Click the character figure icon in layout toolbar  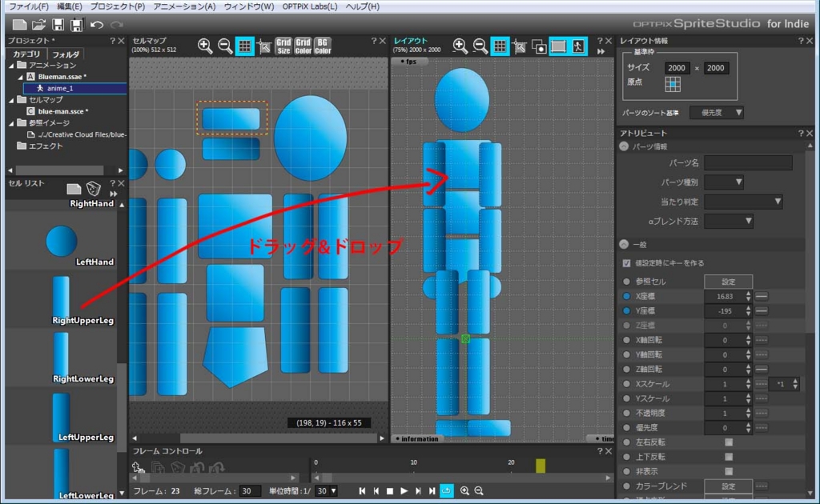coord(578,46)
